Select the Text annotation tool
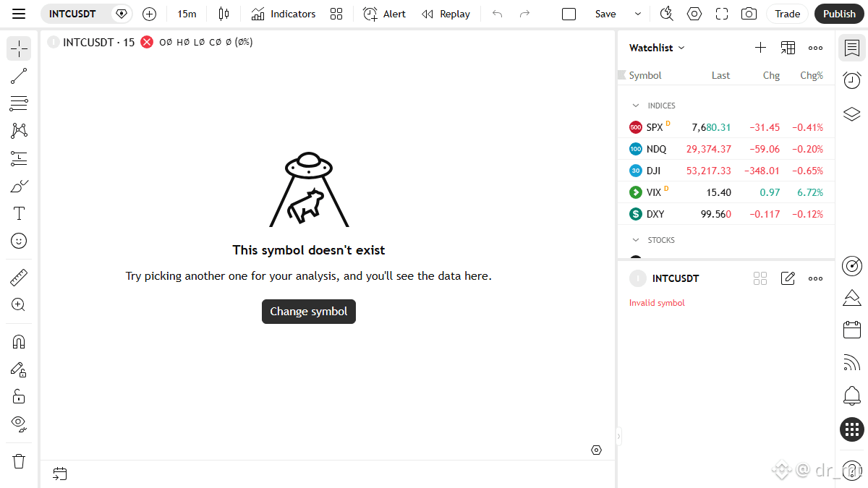The height and width of the screenshot is (488, 868). click(19, 213)
